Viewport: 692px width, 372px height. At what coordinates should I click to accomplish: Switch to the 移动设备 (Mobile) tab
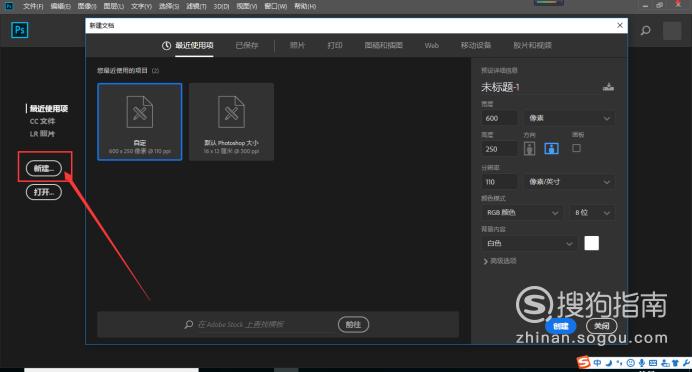[476, 45]
